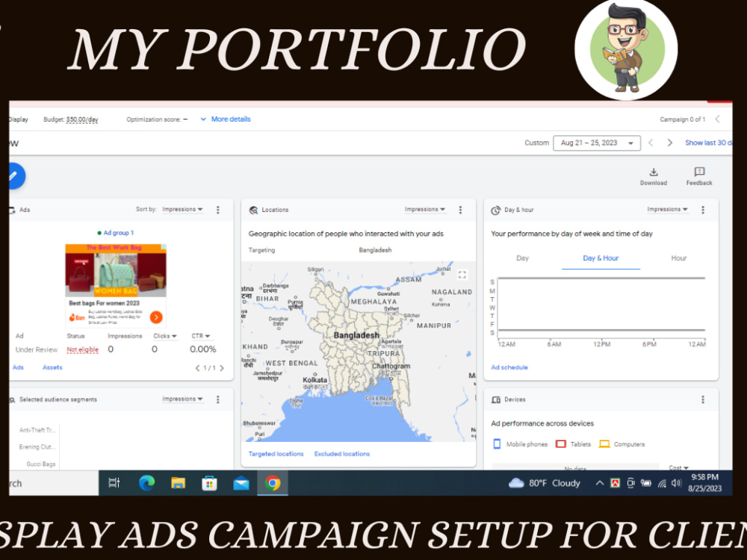Click the Under Review ad label

pyautogui.click(x=36, y=349)
